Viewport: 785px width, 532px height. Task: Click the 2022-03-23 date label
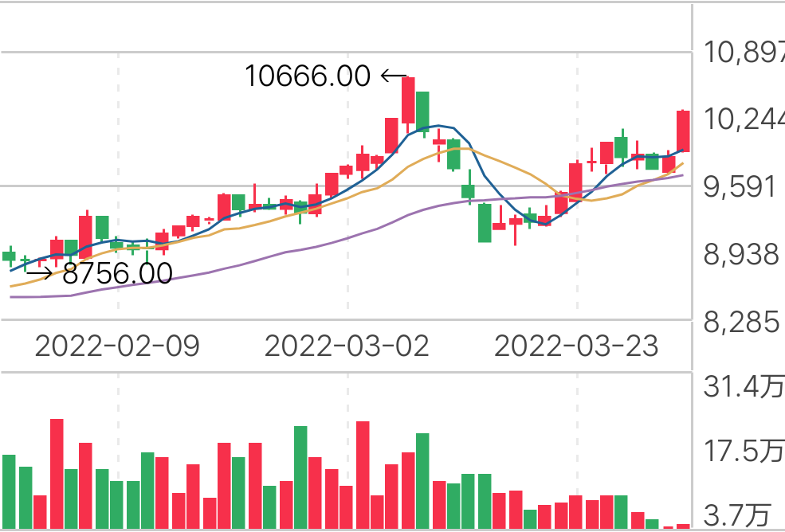coord(576,346)
